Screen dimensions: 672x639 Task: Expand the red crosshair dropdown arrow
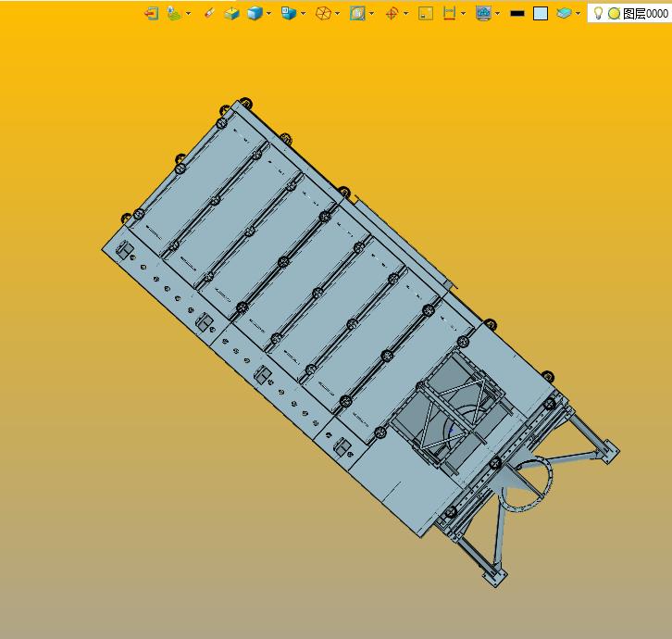click(x=405, y=14)
